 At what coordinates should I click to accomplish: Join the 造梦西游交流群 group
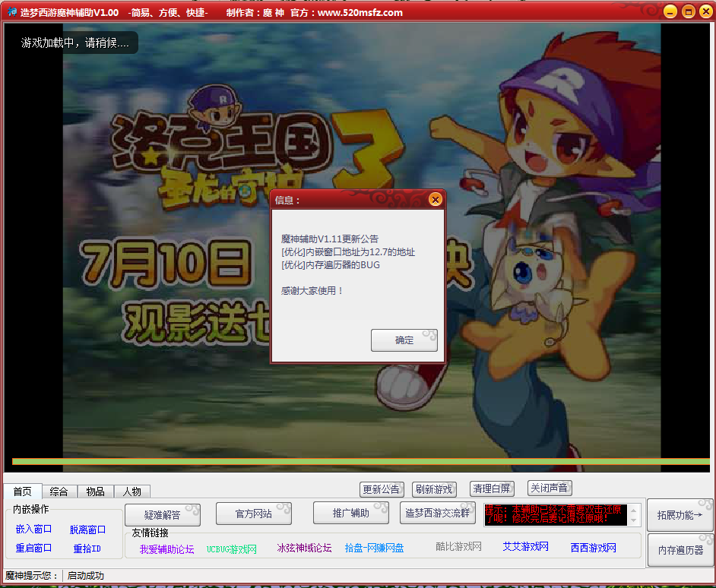pyautogui.click(x=438, y=513)
